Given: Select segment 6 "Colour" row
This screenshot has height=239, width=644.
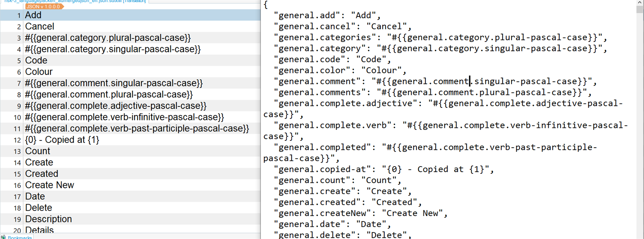Looking at the screenshot, I should [x=130, y=72].
